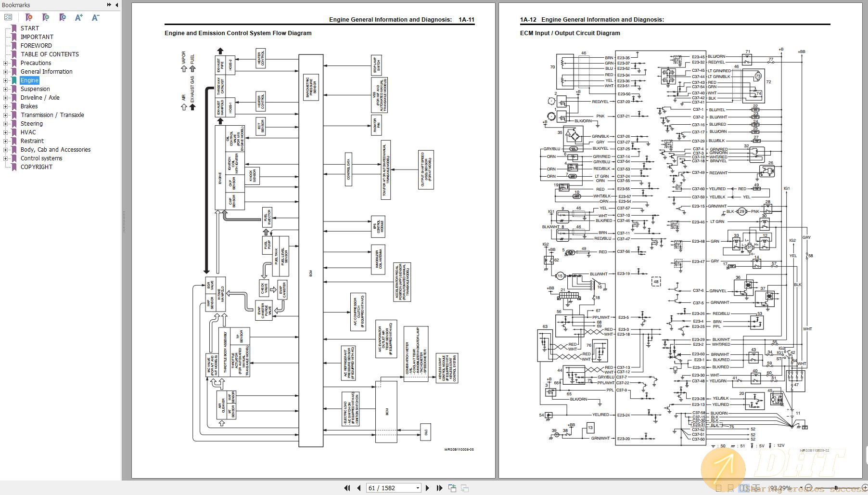Select the Transmission / Transaxle bookmark label
Screen dimensions: 868x495
(52, 115)
